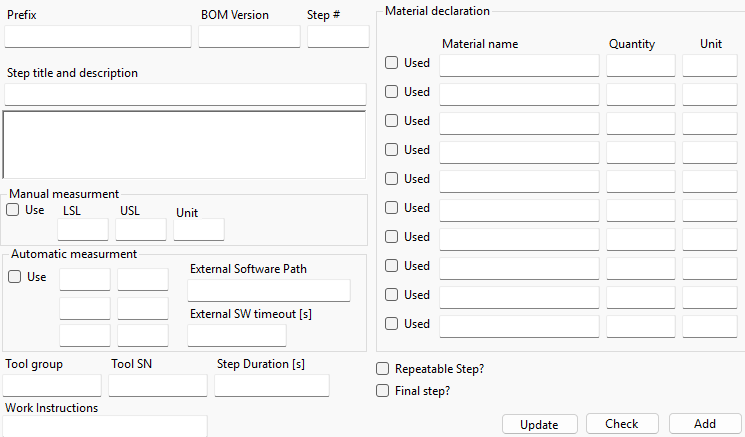Screen dimensions: 745x437
Task: Click the Update button
Action: (539, 424)
